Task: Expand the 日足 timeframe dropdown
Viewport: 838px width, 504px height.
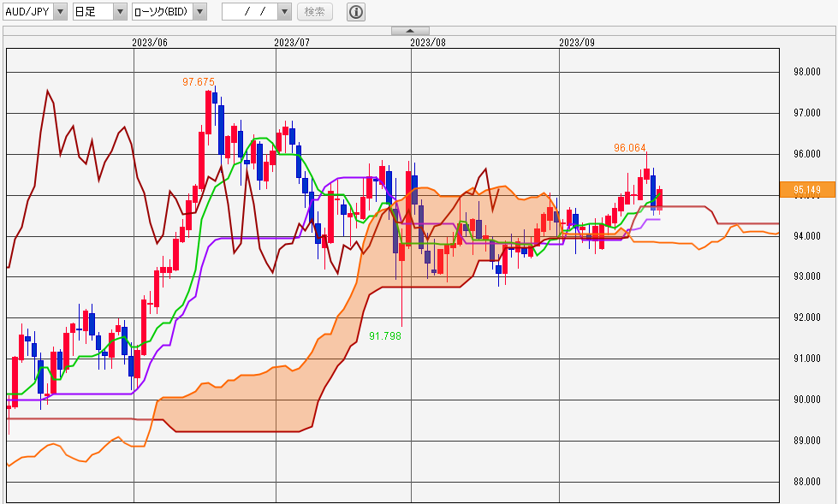Action: coord(120,12)
